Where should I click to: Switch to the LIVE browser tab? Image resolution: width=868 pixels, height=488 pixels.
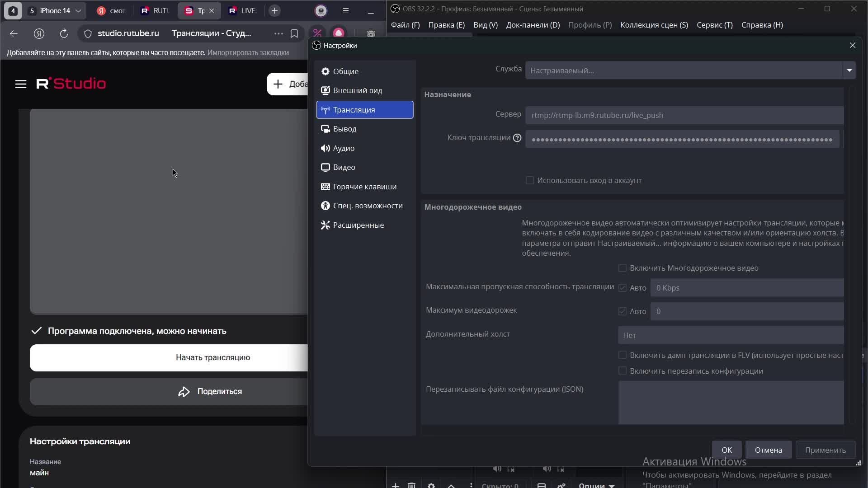pos(243,11)
